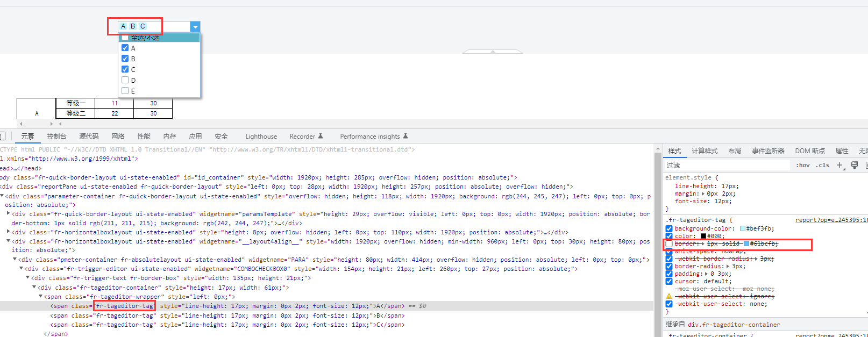Screen dimensions: 868x337
Task: Collapse the fr-tageditor-wrapper span node
Action: coord(40,297)
